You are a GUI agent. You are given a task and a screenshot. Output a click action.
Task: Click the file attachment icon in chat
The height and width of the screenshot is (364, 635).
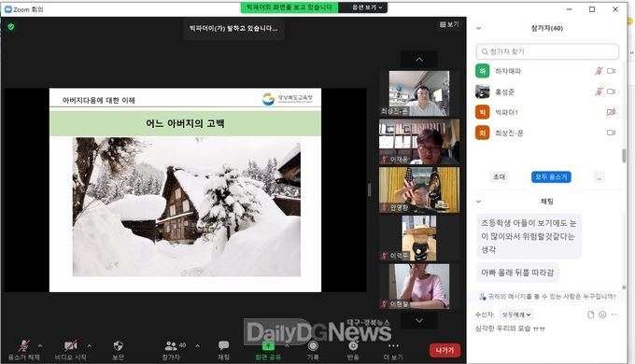590,315
